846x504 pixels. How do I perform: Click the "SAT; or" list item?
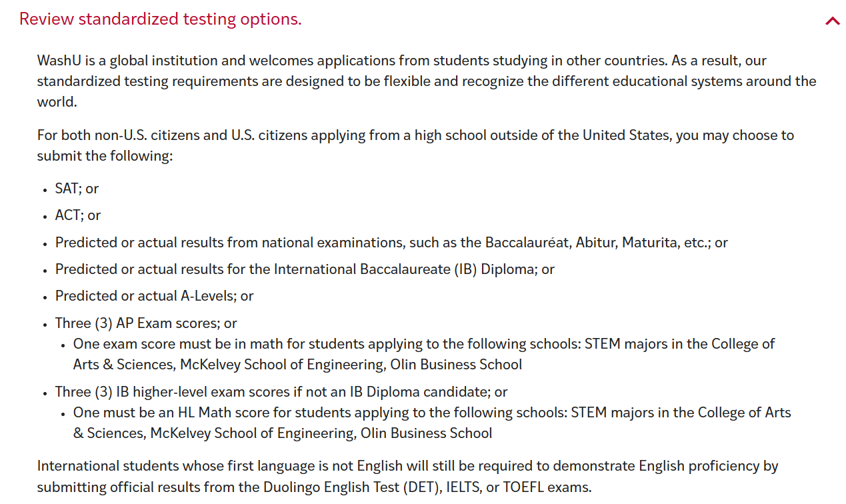[x=77, y=189]
